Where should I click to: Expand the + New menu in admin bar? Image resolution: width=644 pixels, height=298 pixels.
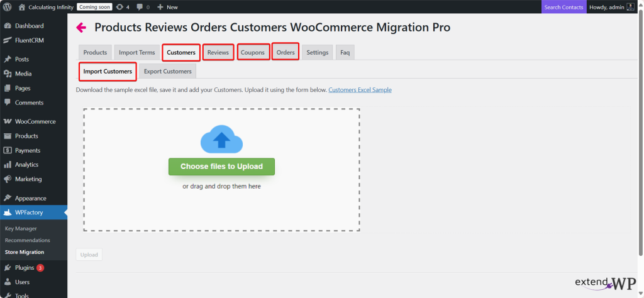[167, 7]
